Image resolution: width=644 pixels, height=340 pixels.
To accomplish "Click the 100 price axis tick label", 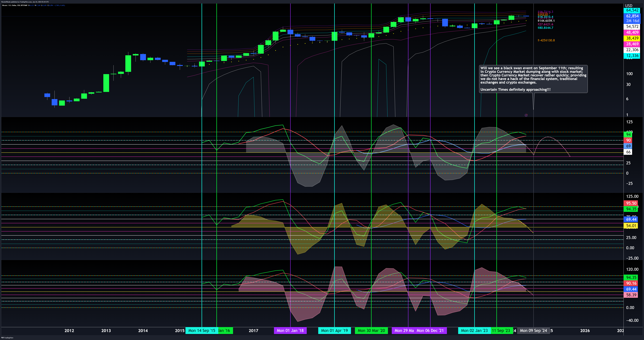I will point(629,74).
